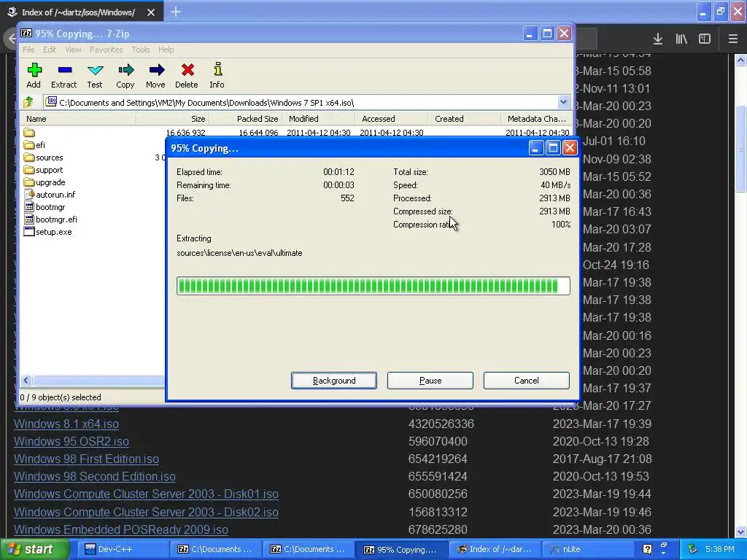Click the Info toolbar icon
This screenshot has height=560, width=747.
point(217,75)
